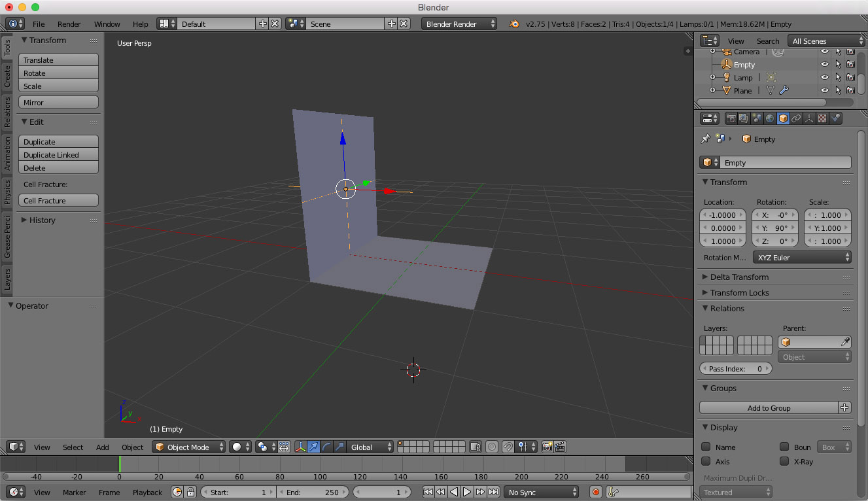The image size is (868, 501).
Task: Switch to the Physics tab
Action: point(7,192)
